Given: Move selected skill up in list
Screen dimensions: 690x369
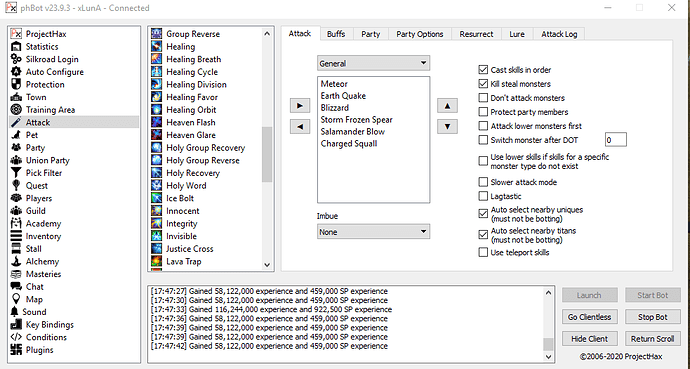Looking at the screenshot, I should 447,106.
